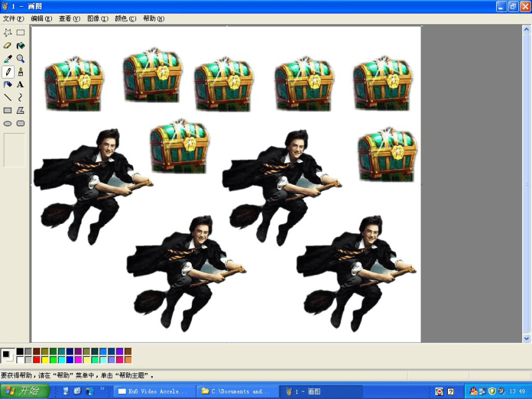Select the Polygon shape tool
The height and width of the screenshot is (399, 532).
pyautogui.click(x=20, y=111)
